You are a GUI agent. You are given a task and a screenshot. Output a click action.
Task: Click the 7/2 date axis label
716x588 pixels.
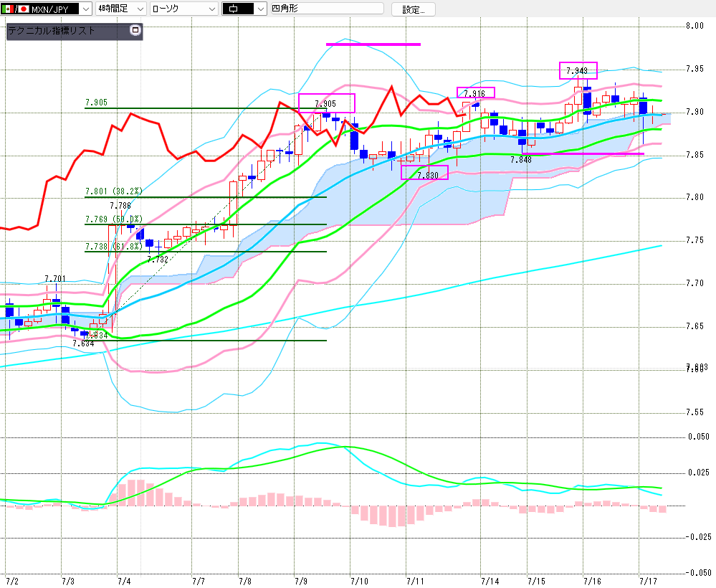(x=12, y=582)
